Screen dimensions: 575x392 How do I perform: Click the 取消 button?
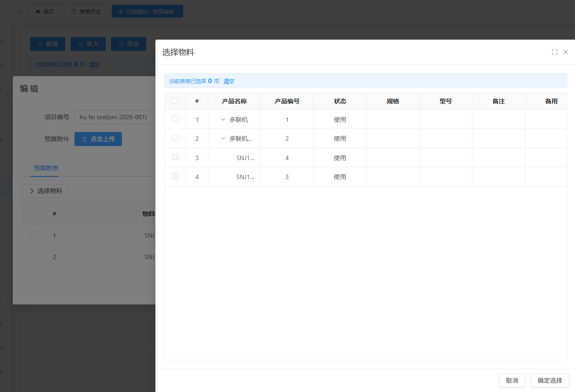512,381
